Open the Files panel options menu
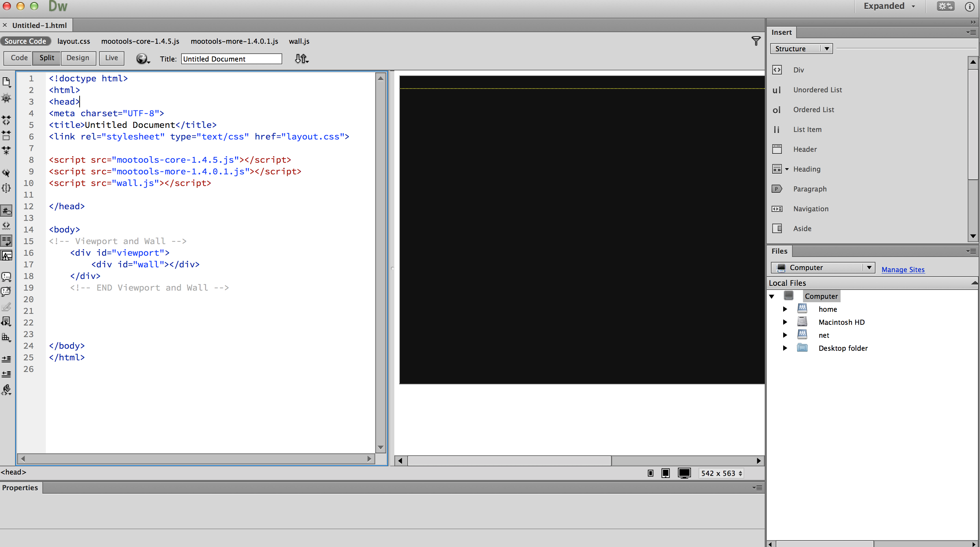980x547 pixels. [x=971, y=251]
